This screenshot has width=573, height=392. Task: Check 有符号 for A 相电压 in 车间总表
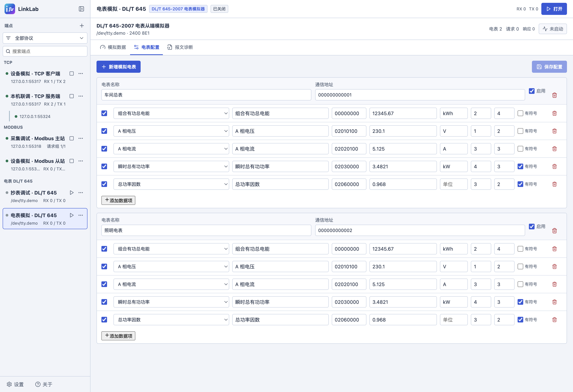(520, 131)
